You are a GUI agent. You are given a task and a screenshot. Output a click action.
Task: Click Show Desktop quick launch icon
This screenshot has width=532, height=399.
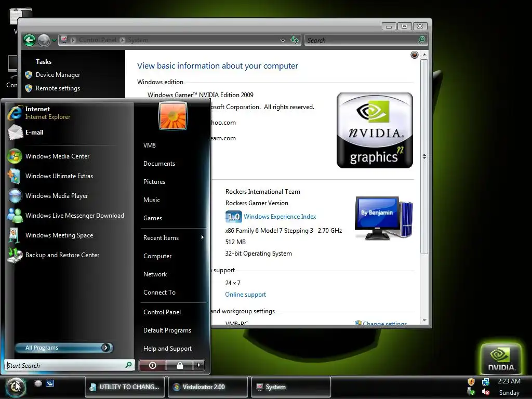point(38,383)
